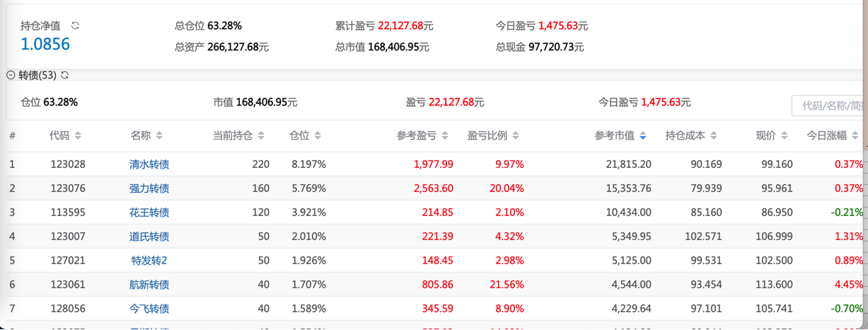Open 道氏转债 bond link
This screenshot has width=868, height=330.
click(x=149, y=237)
